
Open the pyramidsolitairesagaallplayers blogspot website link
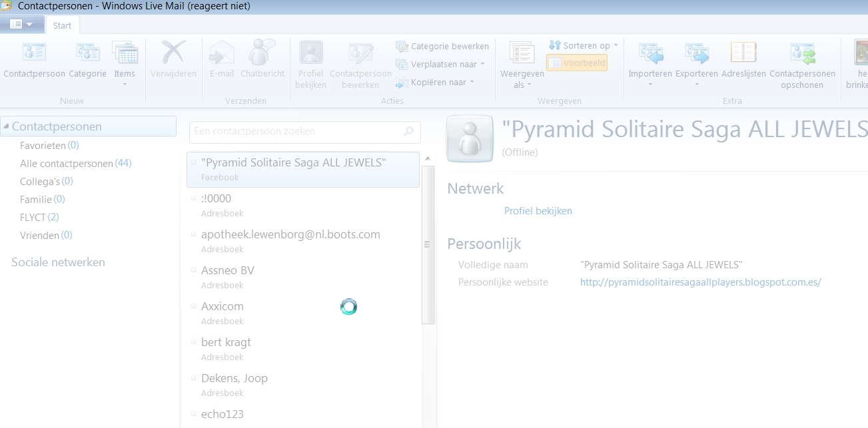[x=700, y=282]
